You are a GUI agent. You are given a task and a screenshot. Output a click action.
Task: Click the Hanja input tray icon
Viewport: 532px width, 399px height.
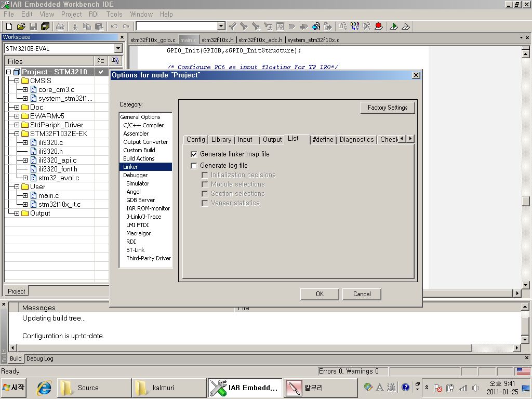click(391, 387)
